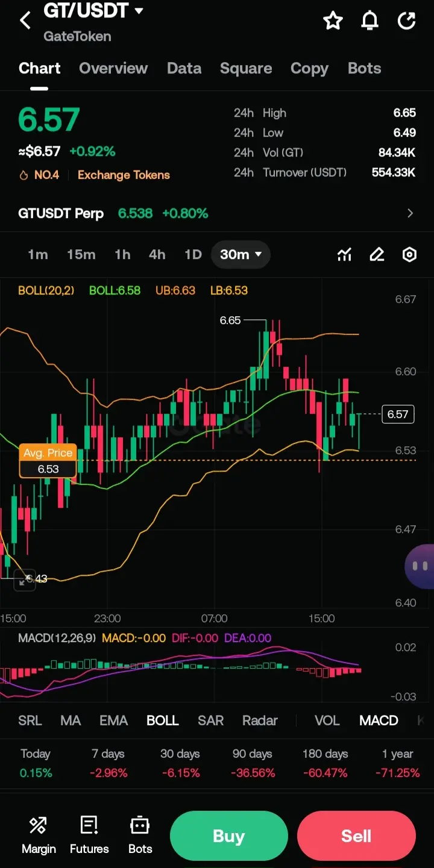Select the 1h timeframe
This screenshot has height=868, width=434.
click(x=122, y=255)
